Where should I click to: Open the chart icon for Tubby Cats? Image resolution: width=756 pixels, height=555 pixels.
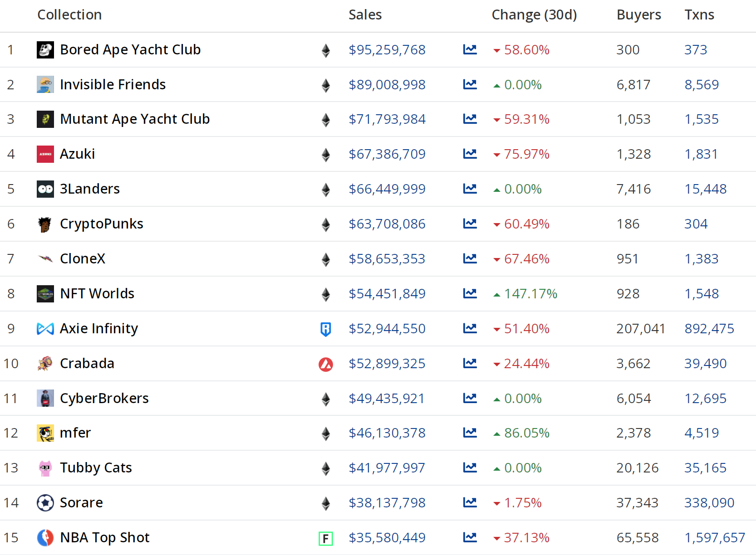pos(470,467)
